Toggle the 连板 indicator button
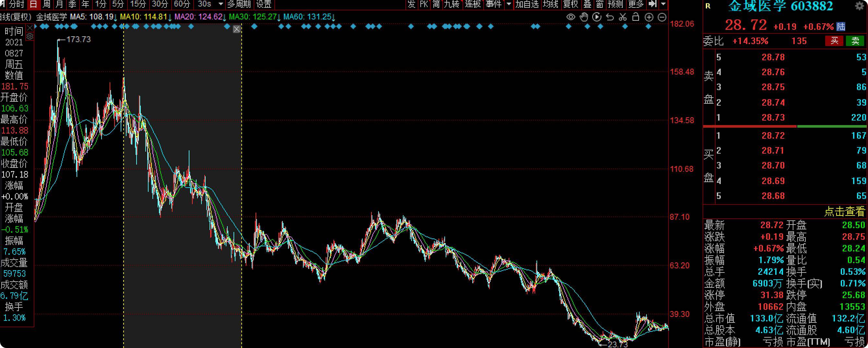The width and height of the screenshot is (868, 348). click(473, 5)
